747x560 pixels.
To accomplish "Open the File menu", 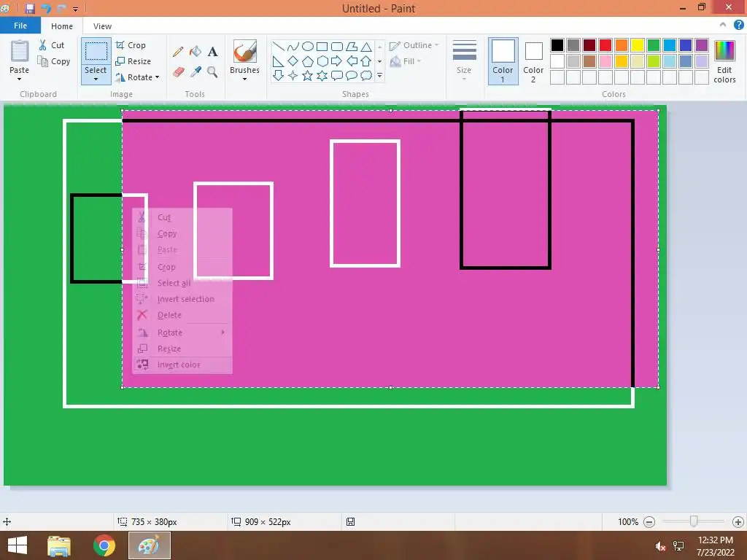I will point(20,26).
